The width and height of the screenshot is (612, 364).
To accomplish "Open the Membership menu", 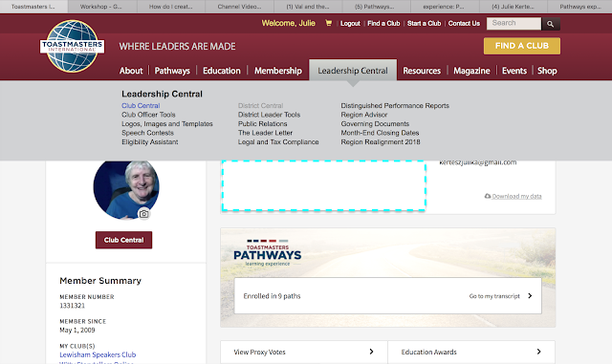I will (x=278, y=71).
